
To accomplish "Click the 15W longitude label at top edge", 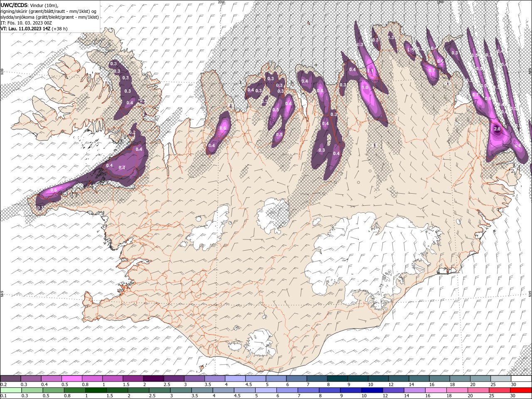I will (x=441, y=2).
